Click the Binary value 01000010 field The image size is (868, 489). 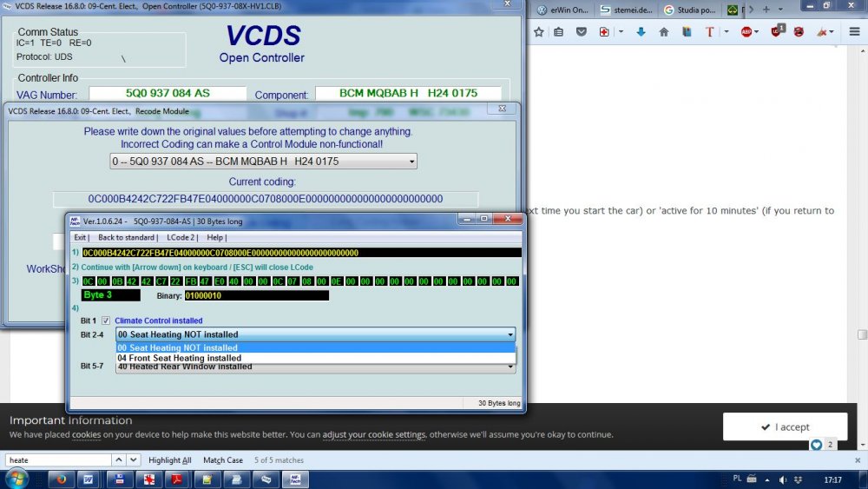click(x=257, y=295)
